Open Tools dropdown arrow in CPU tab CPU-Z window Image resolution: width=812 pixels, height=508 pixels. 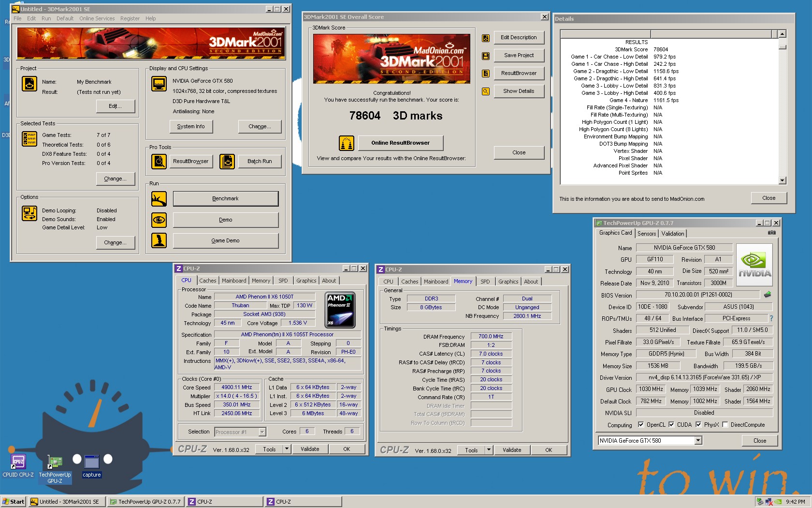[x=287, y=449]
